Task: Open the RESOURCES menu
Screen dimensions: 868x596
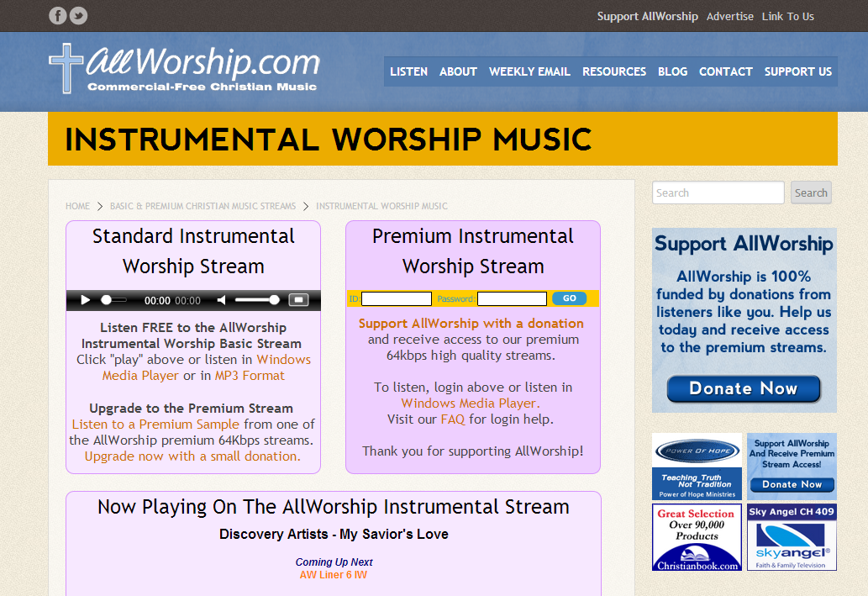Action: pyautogui.click(x=614, y=71)
